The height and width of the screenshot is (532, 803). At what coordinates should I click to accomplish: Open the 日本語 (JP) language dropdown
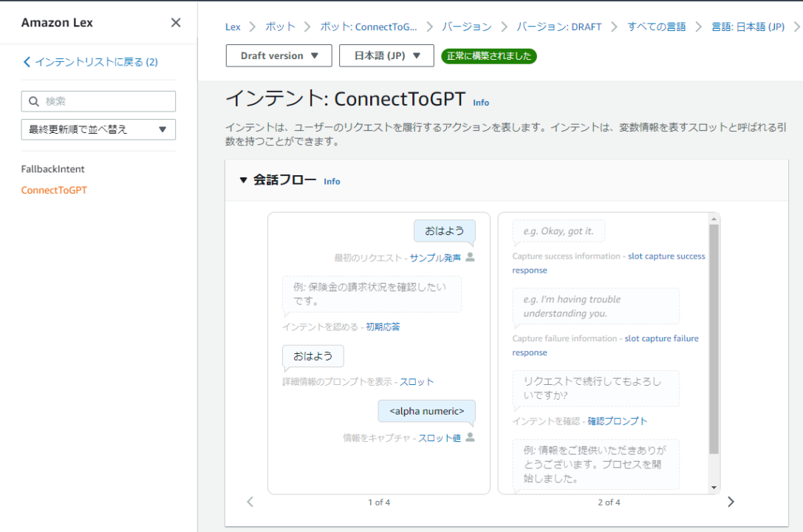point(386,55)
